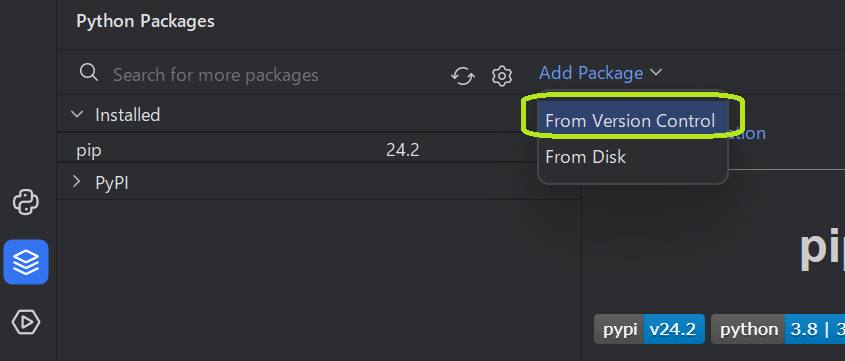The height and width of the screenshot is (361, 845).
Task: Choose From Version Control menu option
Action: (x=630, y=121)
